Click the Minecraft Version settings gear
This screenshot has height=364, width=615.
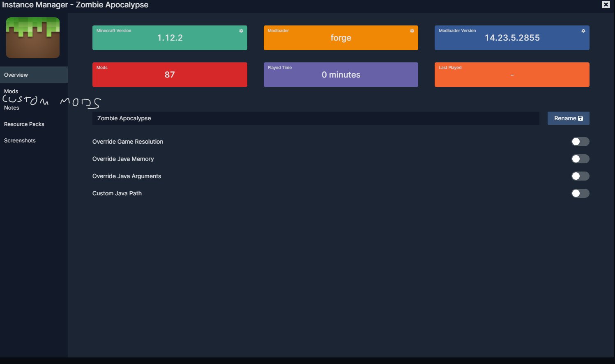point(241,30)
